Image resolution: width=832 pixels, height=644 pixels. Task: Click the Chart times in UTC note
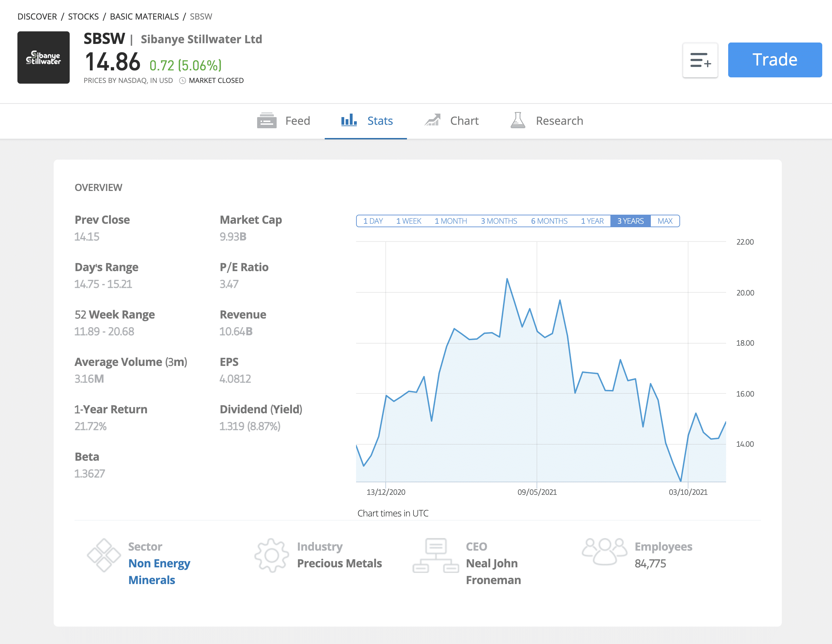(x=393, y=513)
